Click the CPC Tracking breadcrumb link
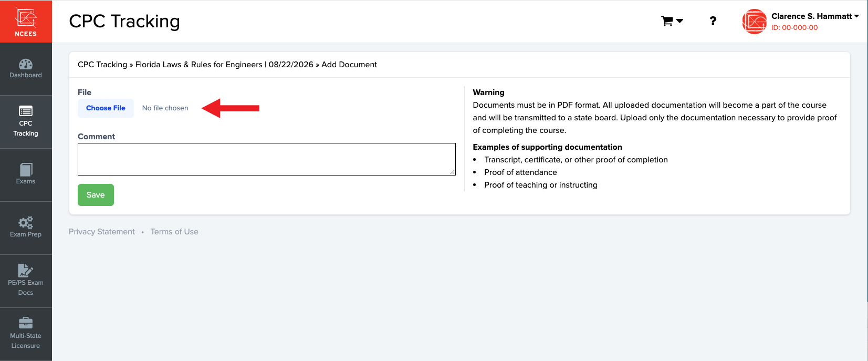This screenshot has height=361, width=868. pyautogui.click(x=102, y=65)
